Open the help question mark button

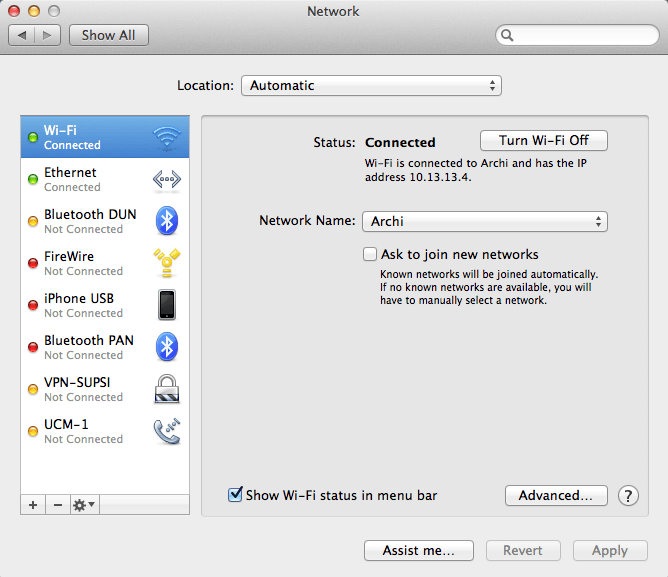[628, 495]
